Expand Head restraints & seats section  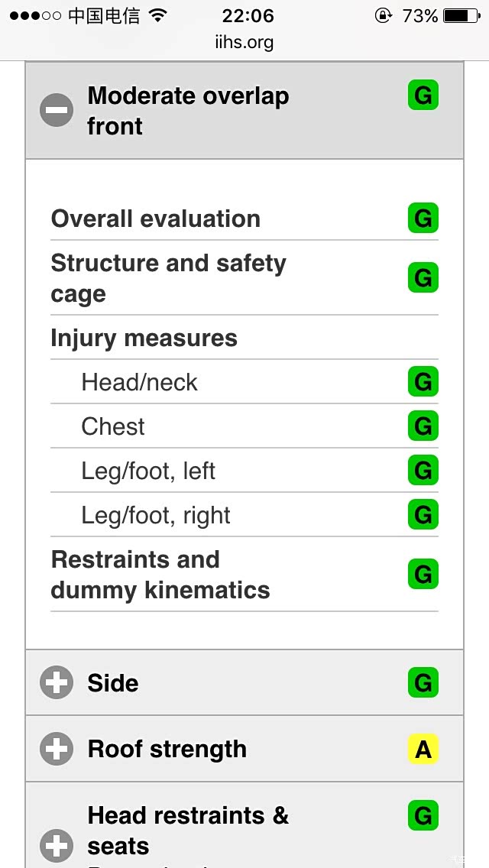point(57,845)
